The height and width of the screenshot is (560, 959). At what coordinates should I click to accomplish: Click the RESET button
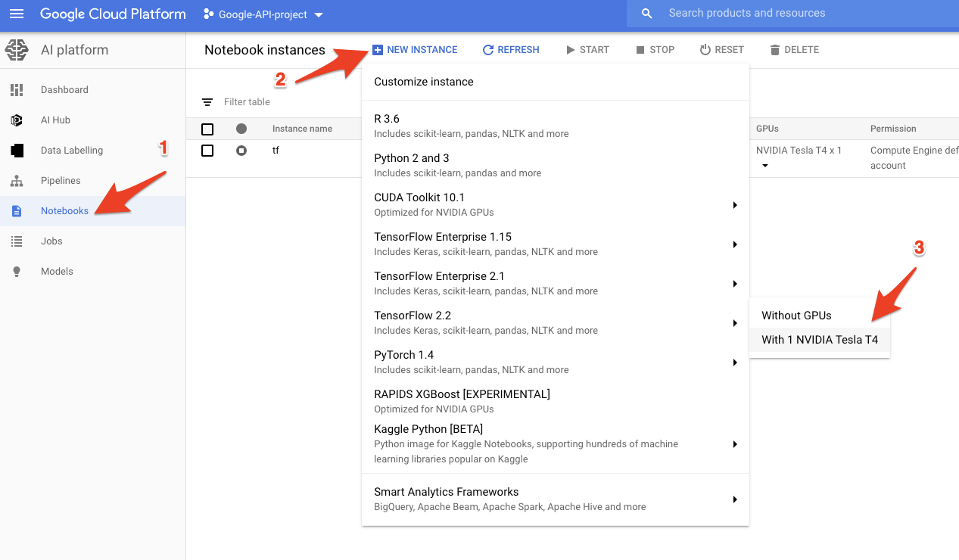click(x=722, y=50)
